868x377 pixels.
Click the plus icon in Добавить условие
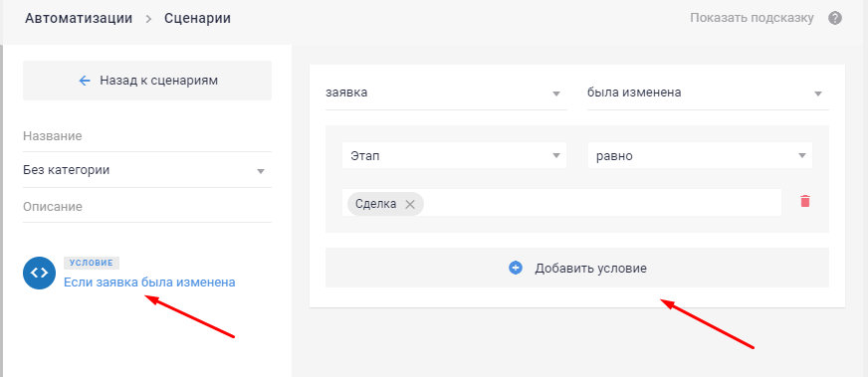coord(516,269)
